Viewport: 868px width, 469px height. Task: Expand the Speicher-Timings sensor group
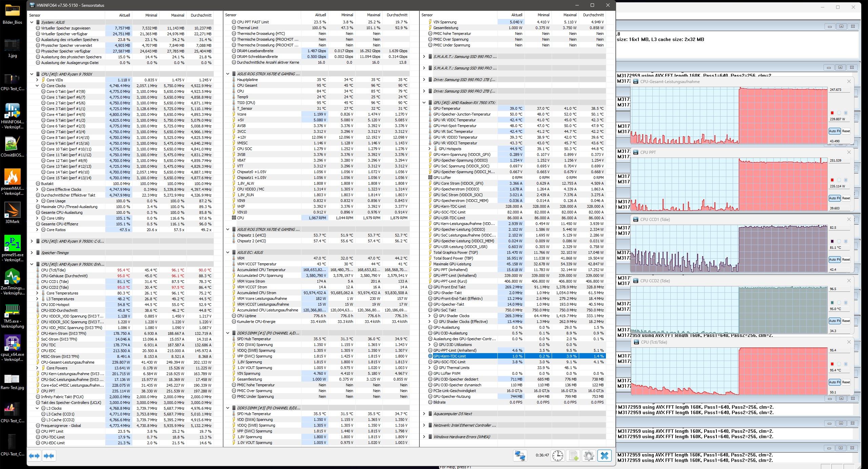click(x=32, y=253)
